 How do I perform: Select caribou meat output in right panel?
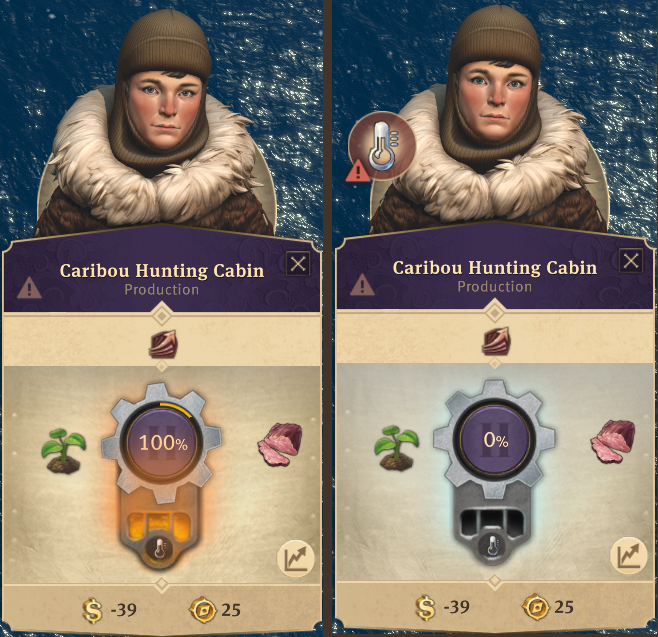(613, 442)
